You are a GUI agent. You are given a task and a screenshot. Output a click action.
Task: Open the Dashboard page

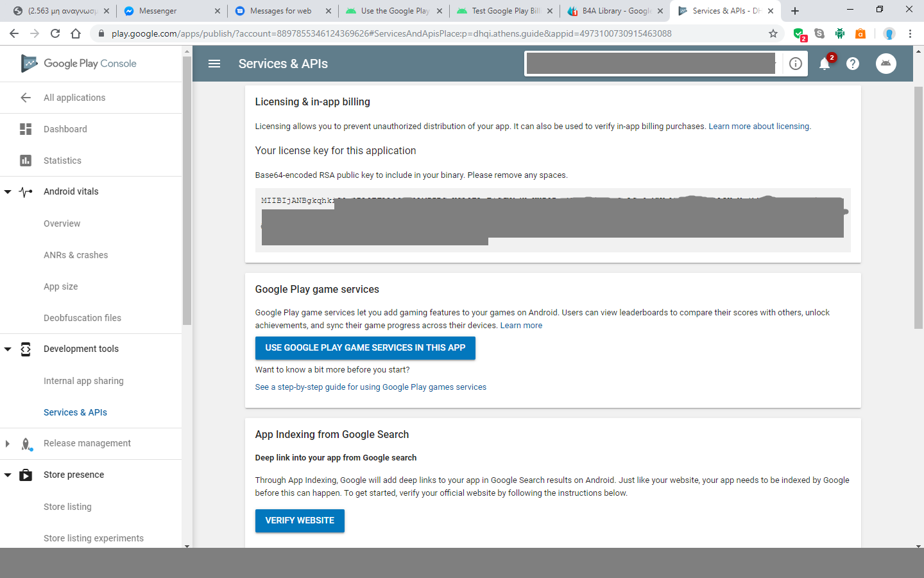click(65, 129)
